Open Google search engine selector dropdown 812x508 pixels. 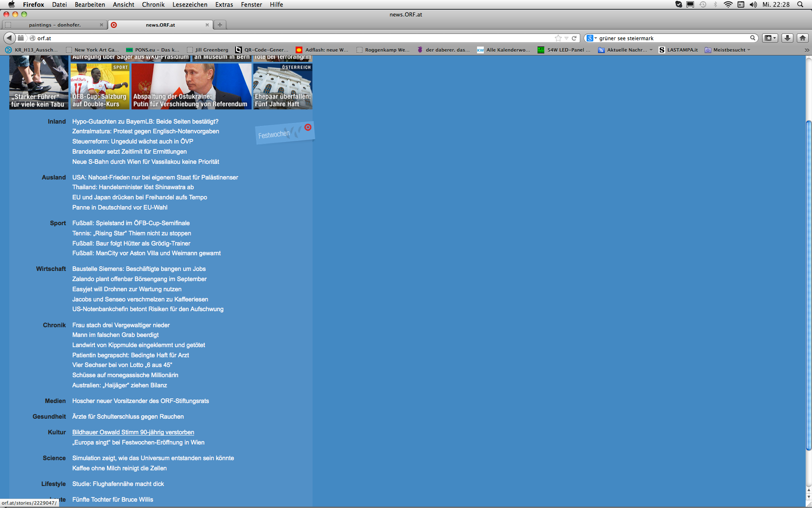592,38
